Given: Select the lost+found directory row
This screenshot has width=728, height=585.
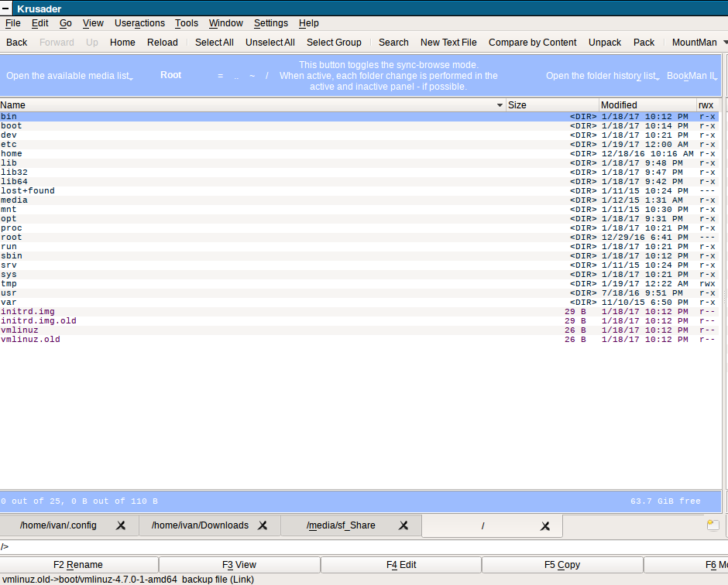Looking at the screenshot, I should coord(359,190).
